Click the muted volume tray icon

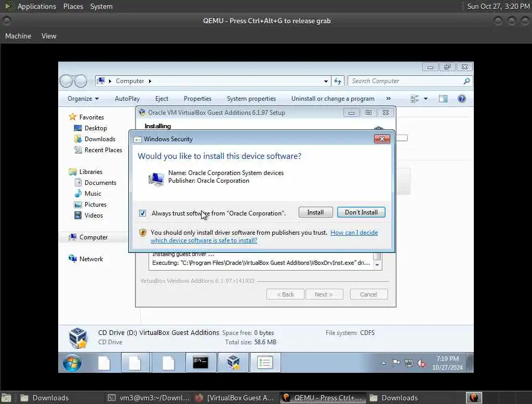pos(422,363)
